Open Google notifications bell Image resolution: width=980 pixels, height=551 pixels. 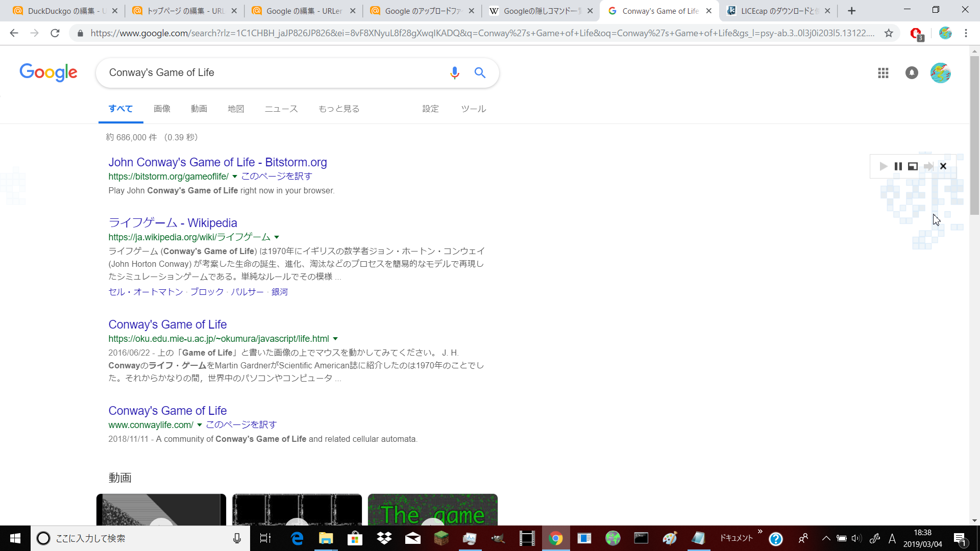point(912,73)
